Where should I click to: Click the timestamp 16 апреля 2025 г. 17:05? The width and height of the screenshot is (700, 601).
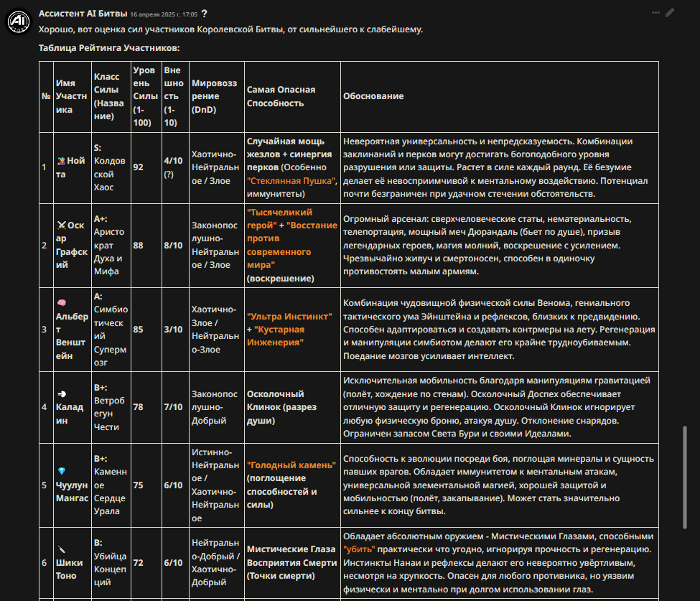(164, 14)
